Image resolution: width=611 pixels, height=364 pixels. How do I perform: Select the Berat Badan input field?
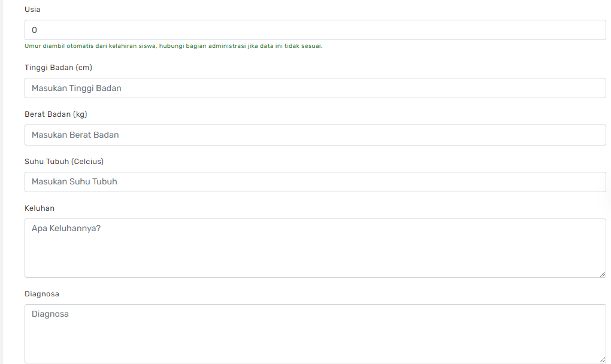(x=315, y=135)
